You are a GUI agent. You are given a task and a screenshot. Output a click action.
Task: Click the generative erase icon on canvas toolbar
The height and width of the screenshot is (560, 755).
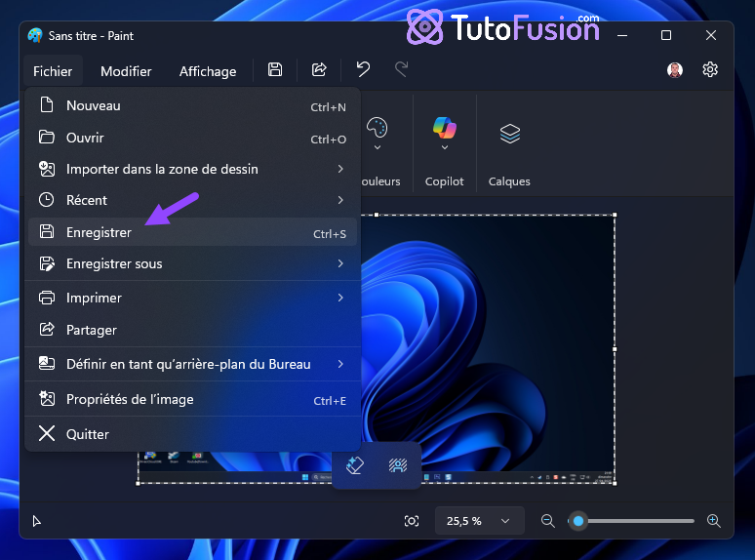coord(355,465)
